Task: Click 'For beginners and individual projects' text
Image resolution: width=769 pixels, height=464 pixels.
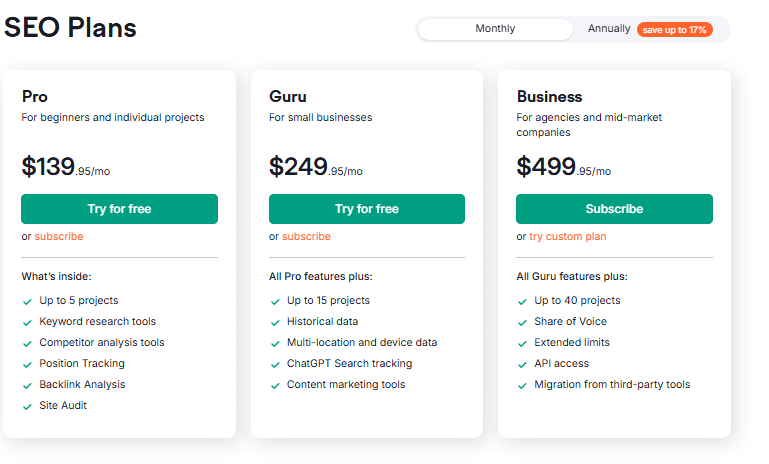Action: click(113, 118)
